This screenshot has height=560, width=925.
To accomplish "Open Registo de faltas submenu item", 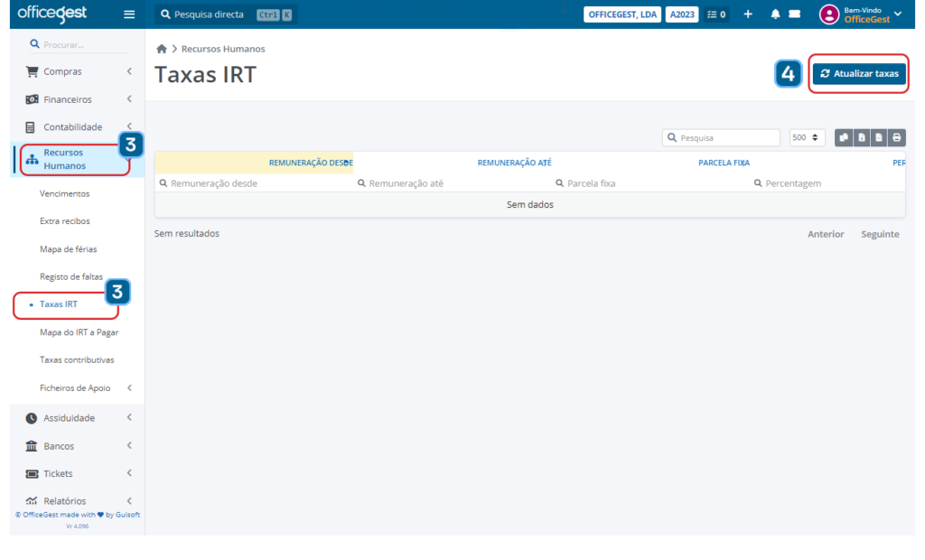I will coord(71,276).
